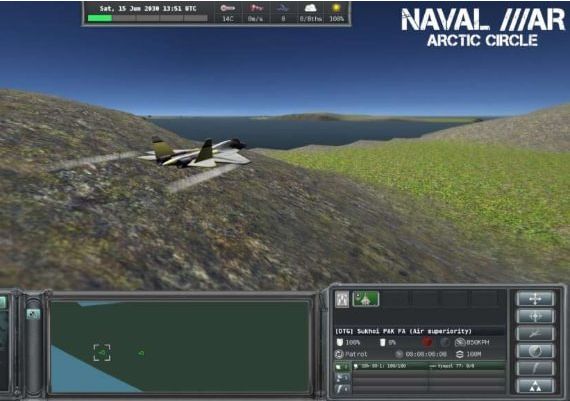Click the Patrol status text
Screen dimensions: 570x401
point(356,354)
